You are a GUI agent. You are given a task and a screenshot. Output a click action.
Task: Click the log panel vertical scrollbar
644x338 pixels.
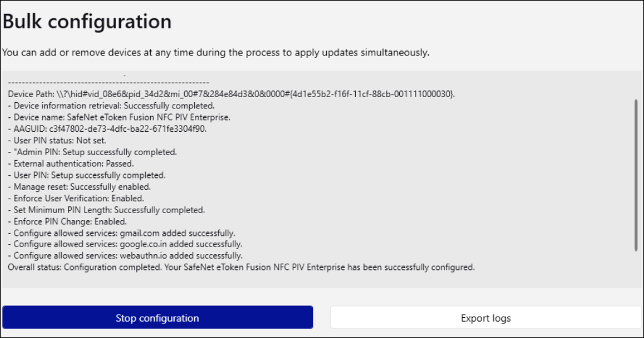tap(636, 175)
